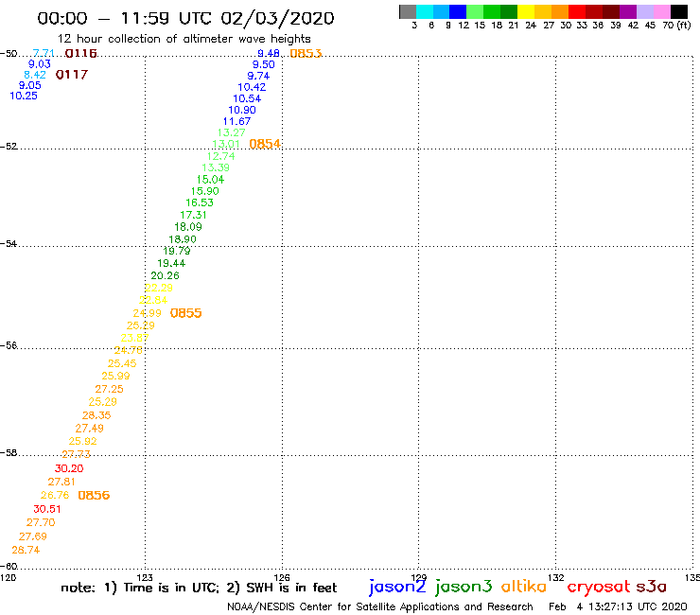The width and height of the screenshot is (700, 615).
Task: Click the 28.35 wave height value
Action: coord(96,415)
